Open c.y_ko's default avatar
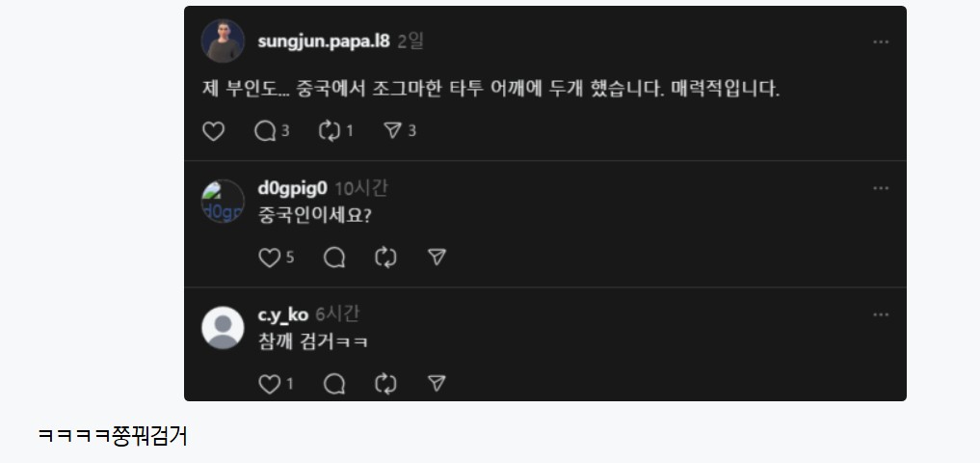 pyautogui.click(x=223, y=328)
